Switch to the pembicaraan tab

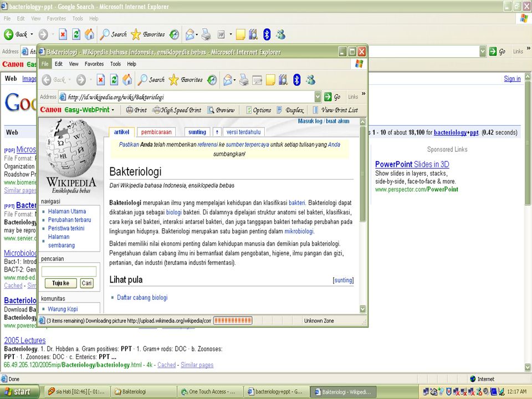pyautogui.click(x=156, y=132)
